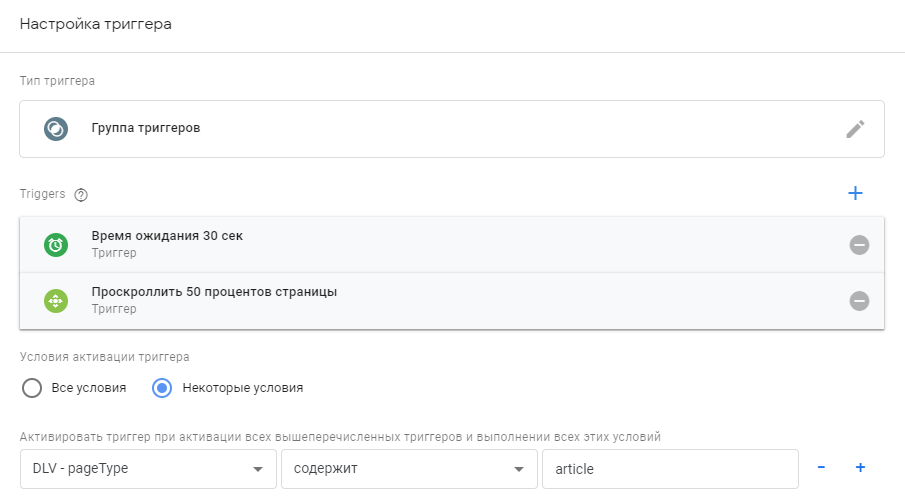Open the 'Время ожидания 30 сек' trigger row
This screenshot has width=905, height=504.
[400, 244]
